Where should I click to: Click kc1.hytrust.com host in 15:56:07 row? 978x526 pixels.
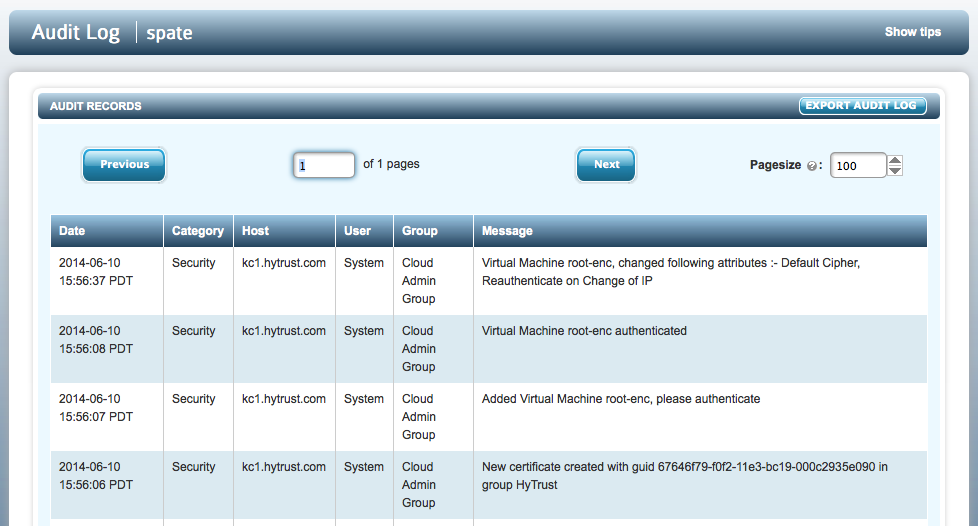[x=284, y=399]
